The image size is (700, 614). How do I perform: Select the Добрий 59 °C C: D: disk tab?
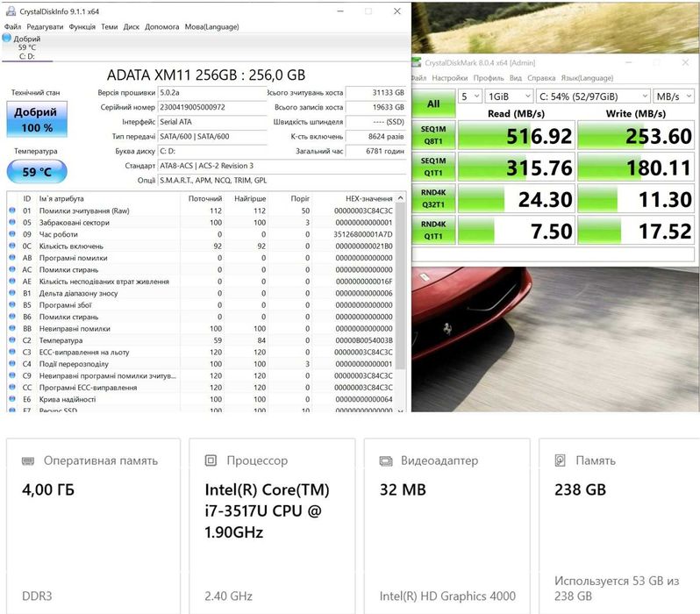pos(27,47)
